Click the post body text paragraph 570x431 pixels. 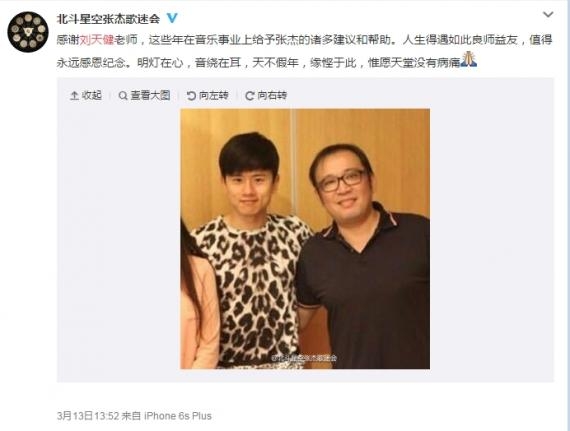pos(305,51)
